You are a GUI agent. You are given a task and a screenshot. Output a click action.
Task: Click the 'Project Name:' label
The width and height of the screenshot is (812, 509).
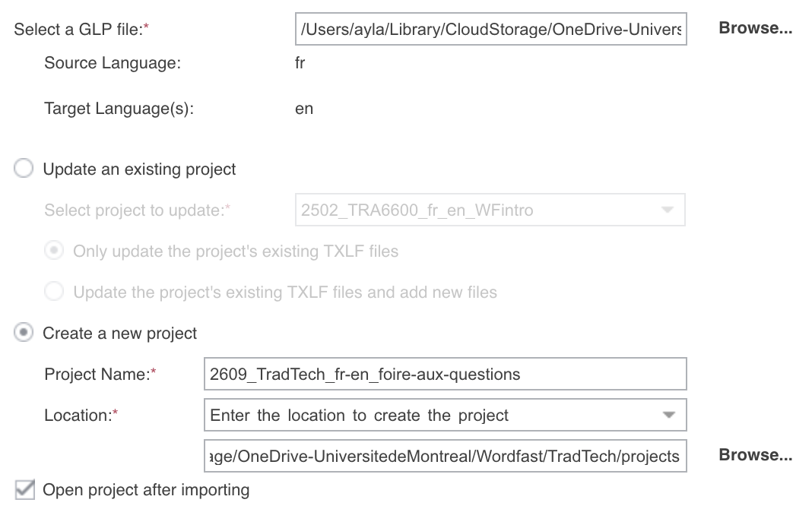pos(100,374)
